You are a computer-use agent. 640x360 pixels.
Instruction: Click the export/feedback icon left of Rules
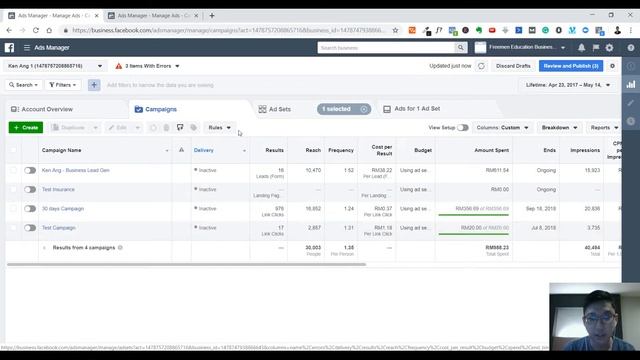180,127
